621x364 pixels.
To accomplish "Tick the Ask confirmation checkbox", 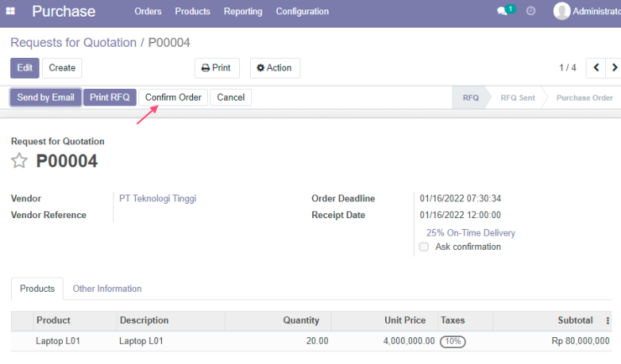I will [424, 247].
